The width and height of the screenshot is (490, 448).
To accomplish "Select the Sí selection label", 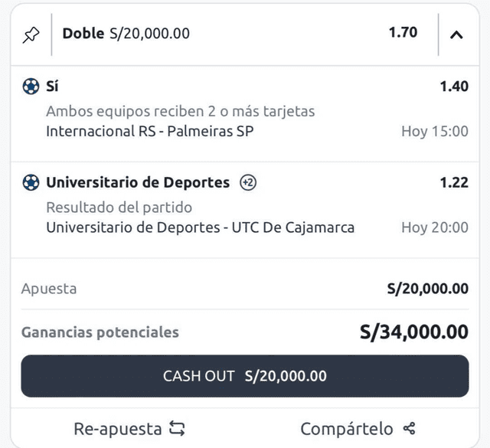I will pos(52,87).
